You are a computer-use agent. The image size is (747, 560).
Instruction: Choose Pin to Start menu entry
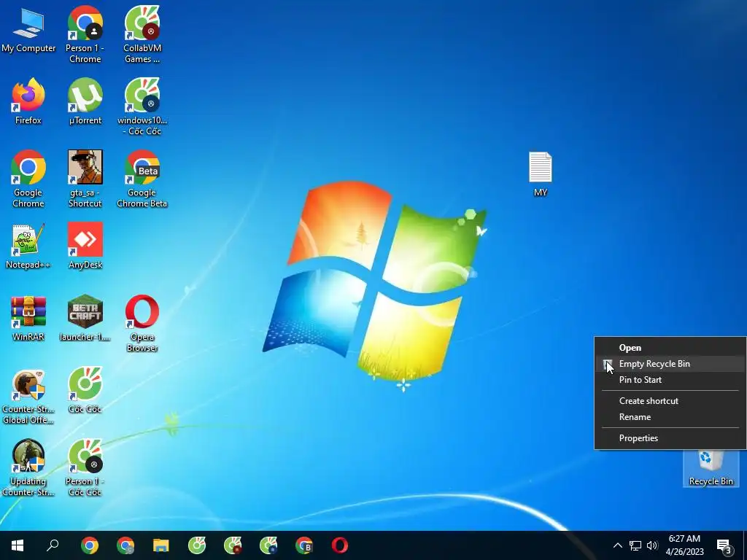(670, 379)
